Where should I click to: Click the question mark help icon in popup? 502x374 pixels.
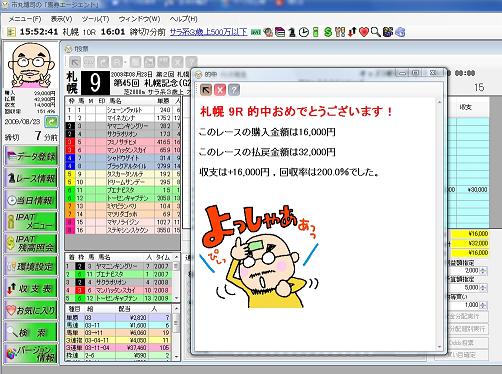[x=234, y=90]
